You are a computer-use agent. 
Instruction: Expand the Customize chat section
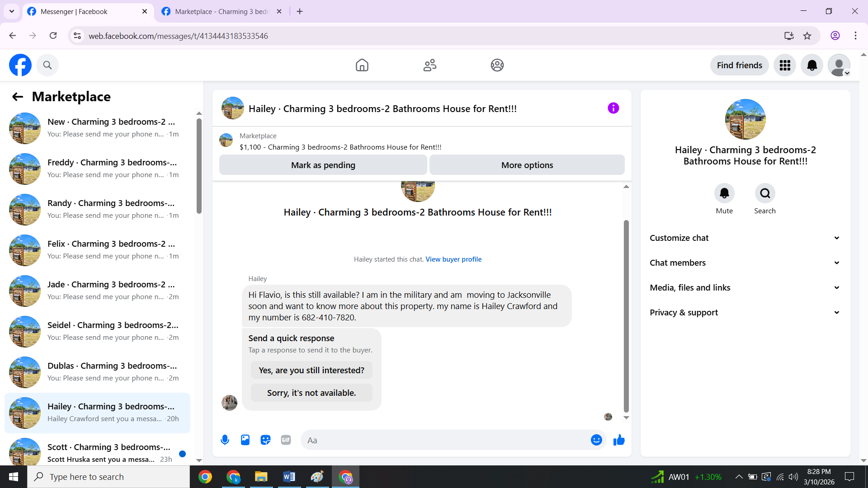[x=745, y=238]
